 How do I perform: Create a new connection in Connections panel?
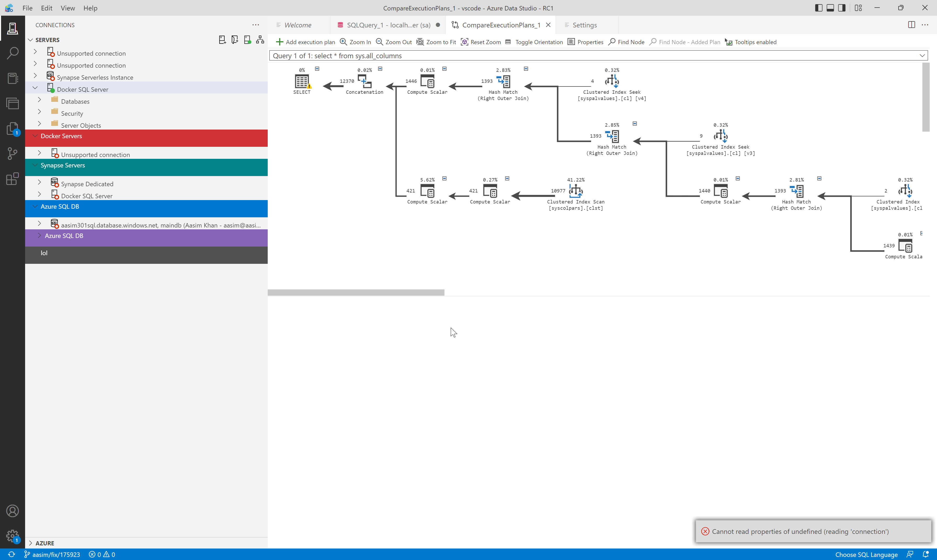(x=222, y=39)
